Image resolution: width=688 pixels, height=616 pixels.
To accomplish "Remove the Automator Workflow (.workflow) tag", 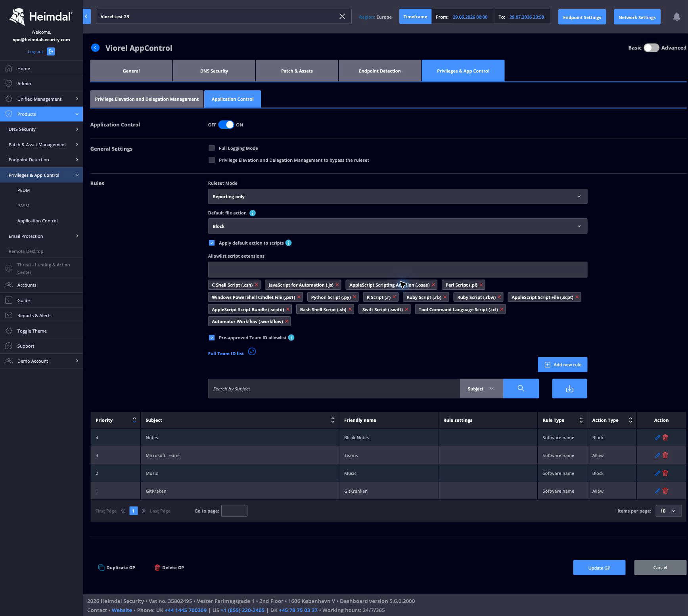I will tap(287, 321).
